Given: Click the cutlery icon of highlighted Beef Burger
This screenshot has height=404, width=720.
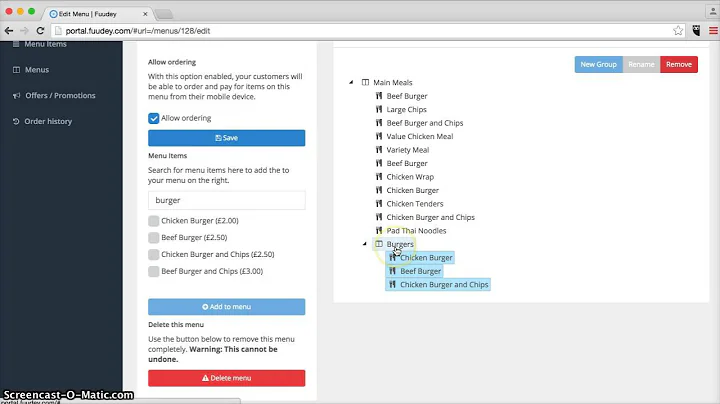Looking at the screenshot, I should pyautogui.click(x=392, y=271).
